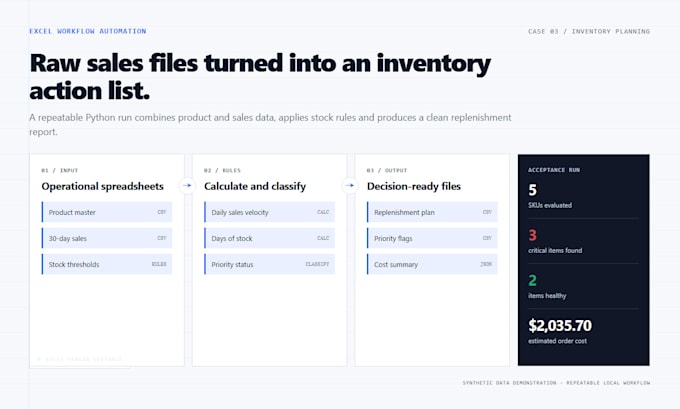Click the 'critical items found' caption
680x409 pixels.
tap(555, 251)
